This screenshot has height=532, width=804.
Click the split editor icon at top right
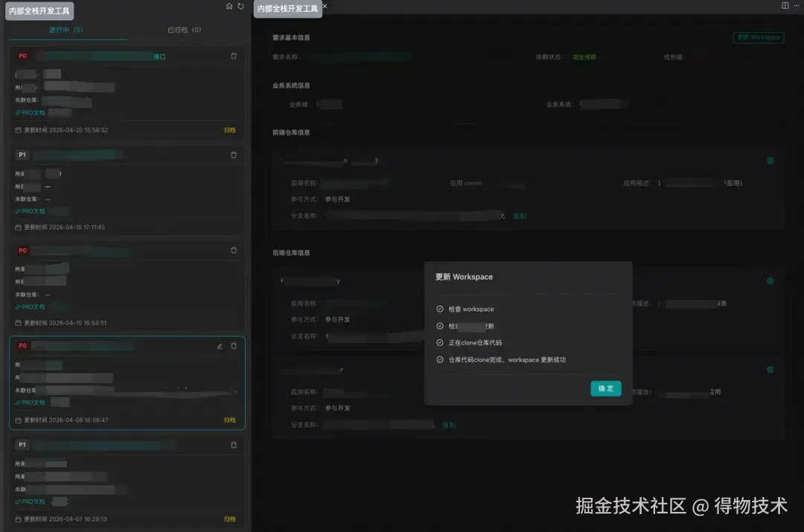click(785, 6)
